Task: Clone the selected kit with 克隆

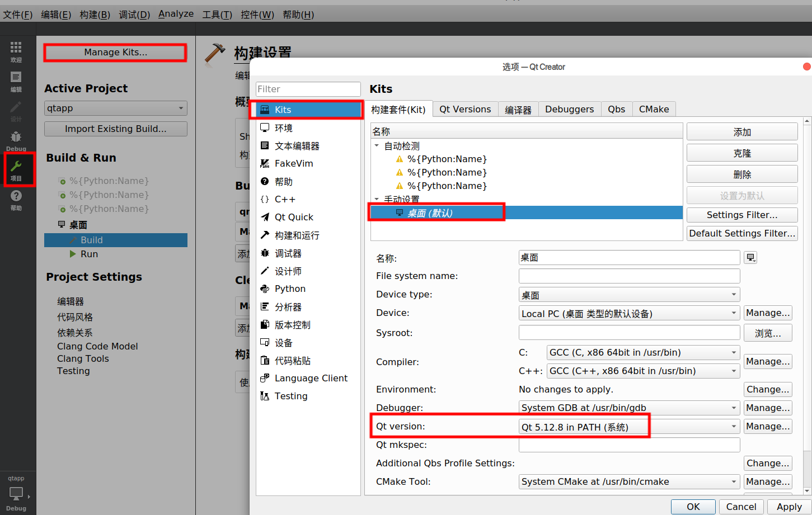Action: pyautogui.click(x=741, y=152)
